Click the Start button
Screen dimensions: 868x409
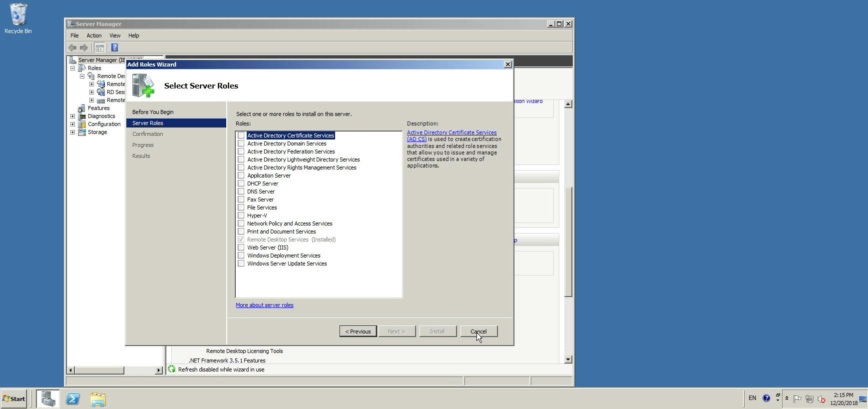13,399
